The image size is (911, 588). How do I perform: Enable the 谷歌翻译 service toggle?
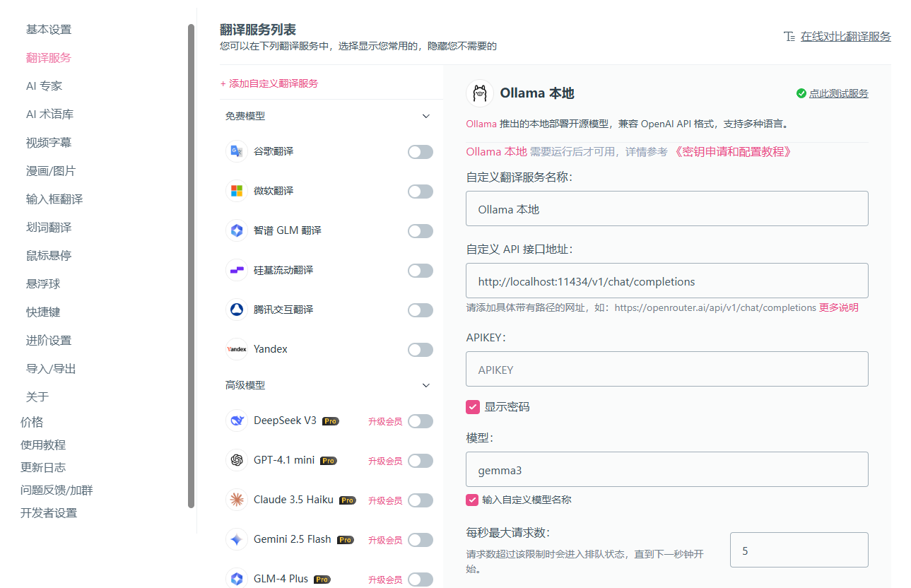tap(421, 151)
